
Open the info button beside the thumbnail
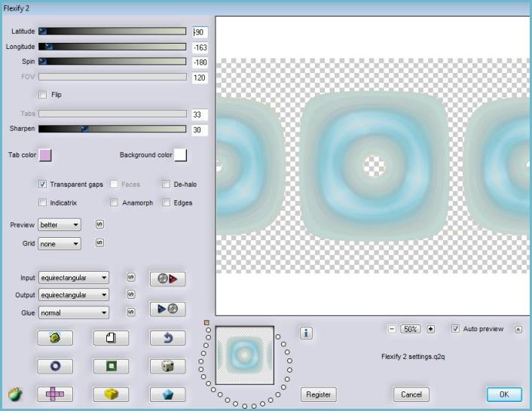coord(306,333)
